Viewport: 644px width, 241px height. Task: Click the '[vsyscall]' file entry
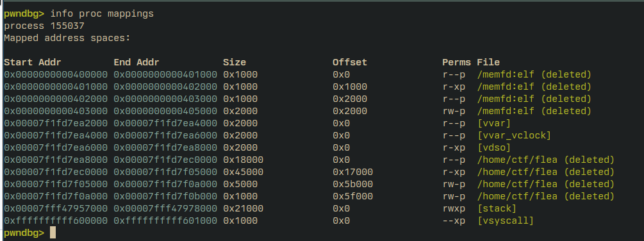tap(506, 221)
